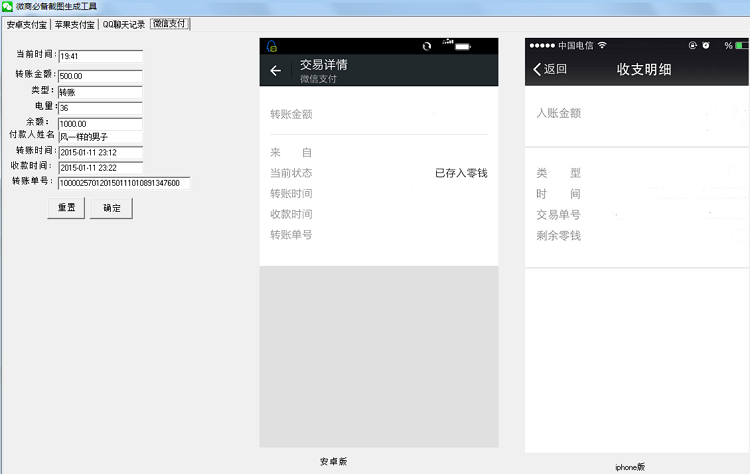Click the iphone版 caption below iPhone preview
750x474 pixels.
coord(630,467)
